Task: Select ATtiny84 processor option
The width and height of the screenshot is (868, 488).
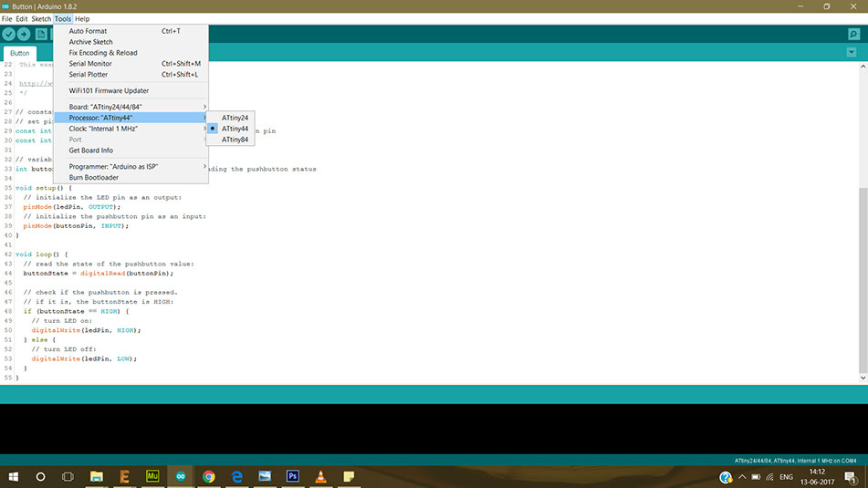Action: (x=230, y=140)
